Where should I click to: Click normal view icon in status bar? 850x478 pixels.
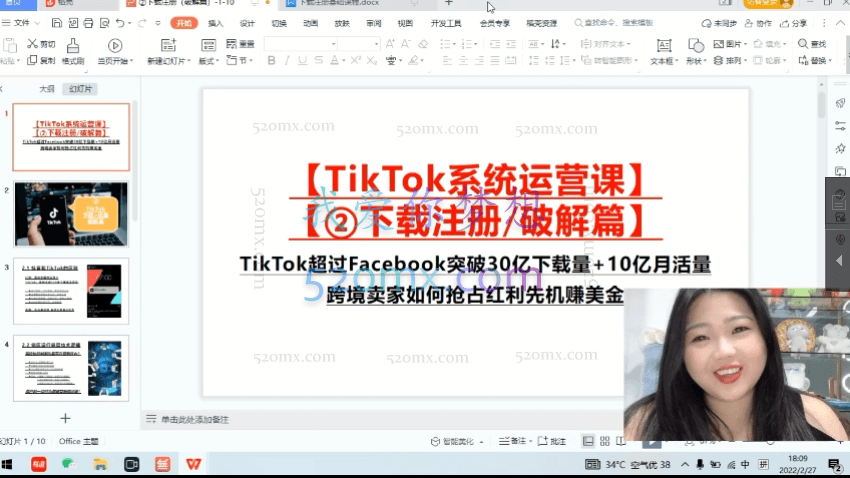pyautogui.click(x=588, y=441)
